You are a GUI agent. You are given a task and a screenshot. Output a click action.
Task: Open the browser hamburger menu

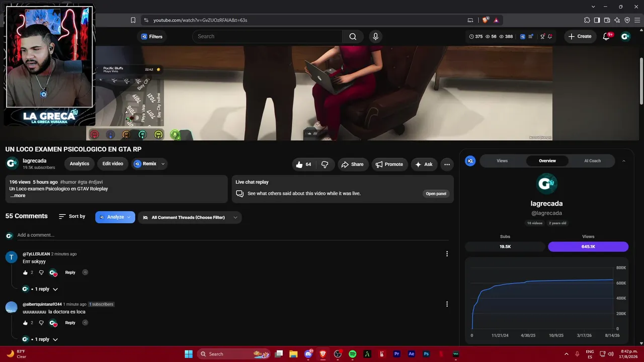(637, 20)
